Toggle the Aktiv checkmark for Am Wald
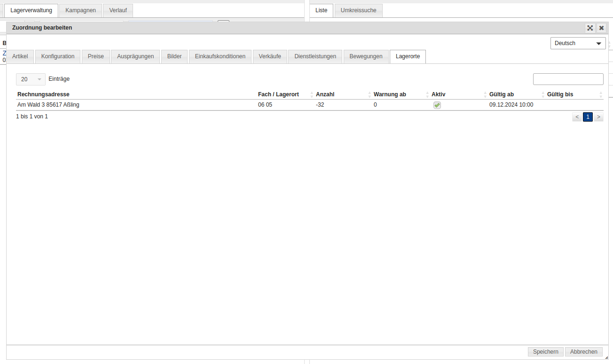 pyautogui.click(x=437, y=105)
